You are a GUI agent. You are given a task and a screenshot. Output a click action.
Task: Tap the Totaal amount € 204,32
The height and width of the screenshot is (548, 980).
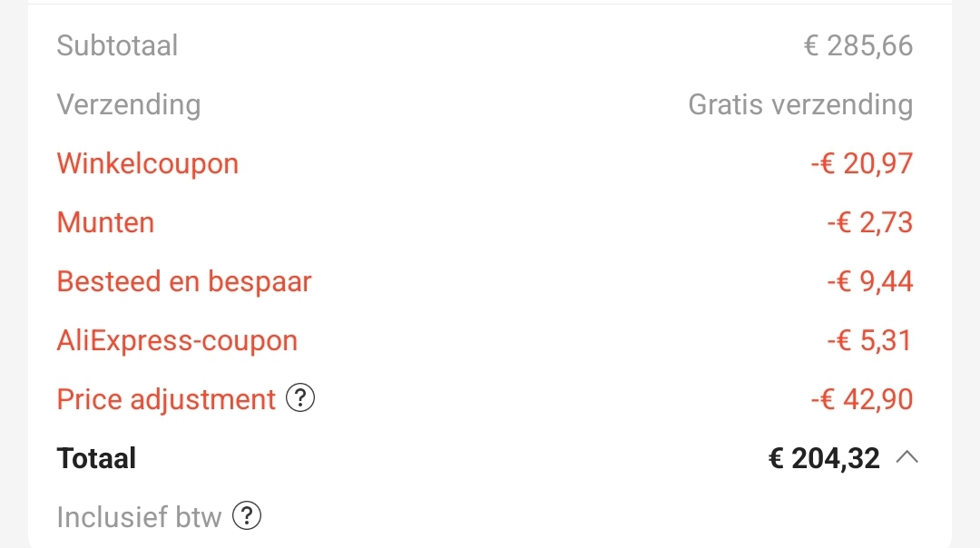tap(824, 458)
